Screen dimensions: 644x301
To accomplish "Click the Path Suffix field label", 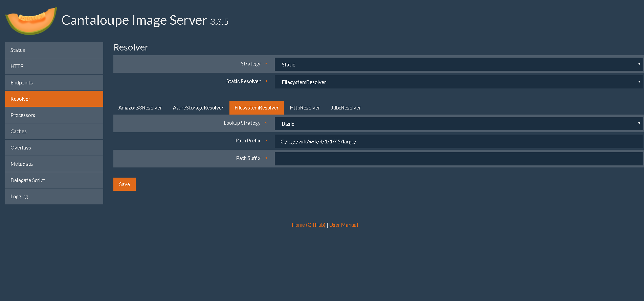I will 248,158.
